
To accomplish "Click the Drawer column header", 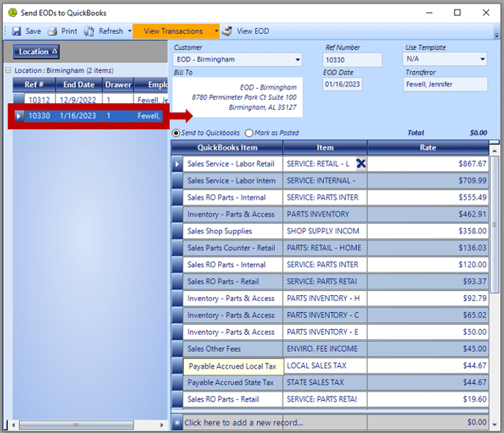I will tap(118, 84).
